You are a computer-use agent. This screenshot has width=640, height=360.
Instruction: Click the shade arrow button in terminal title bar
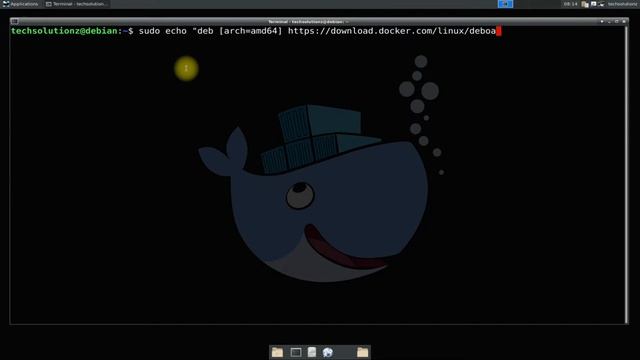pos(602,21)
